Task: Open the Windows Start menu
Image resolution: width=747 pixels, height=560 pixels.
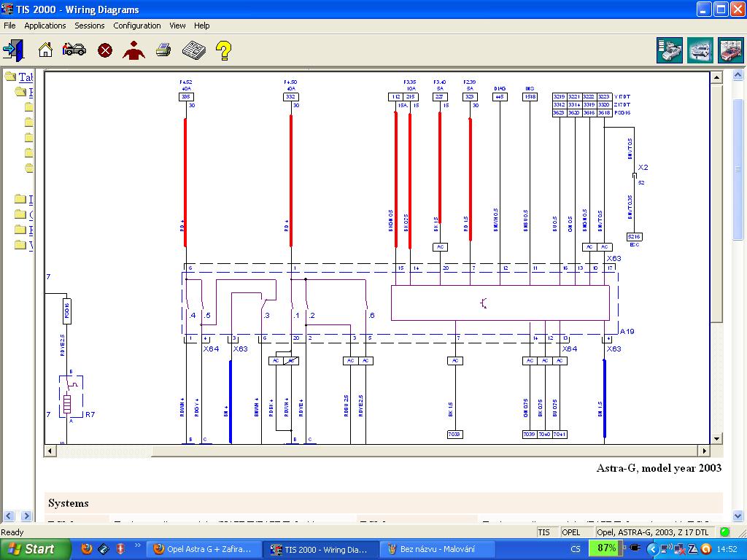Action: coord(32,549)
